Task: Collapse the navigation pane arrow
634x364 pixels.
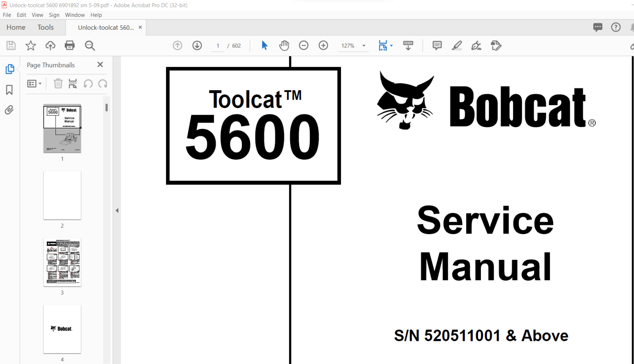Action: (x=117, y=210)
